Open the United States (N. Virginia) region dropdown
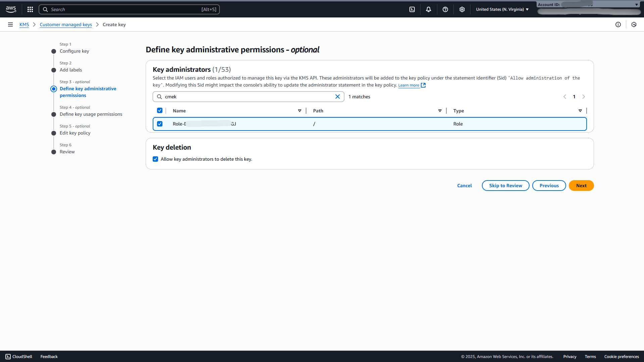This screenshot has width=644, height=362. [502, 9]
